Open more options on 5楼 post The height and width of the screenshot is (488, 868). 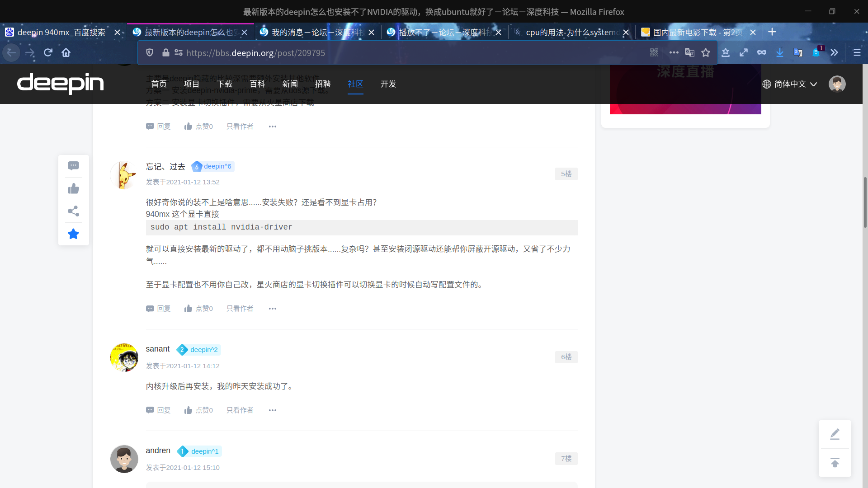tap(272, 309)
